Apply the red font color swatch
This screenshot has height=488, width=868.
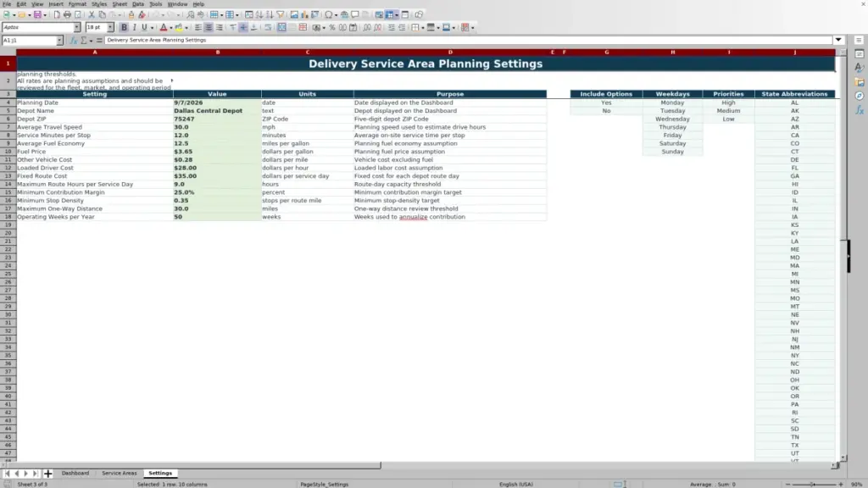click(x=164, y=27)
